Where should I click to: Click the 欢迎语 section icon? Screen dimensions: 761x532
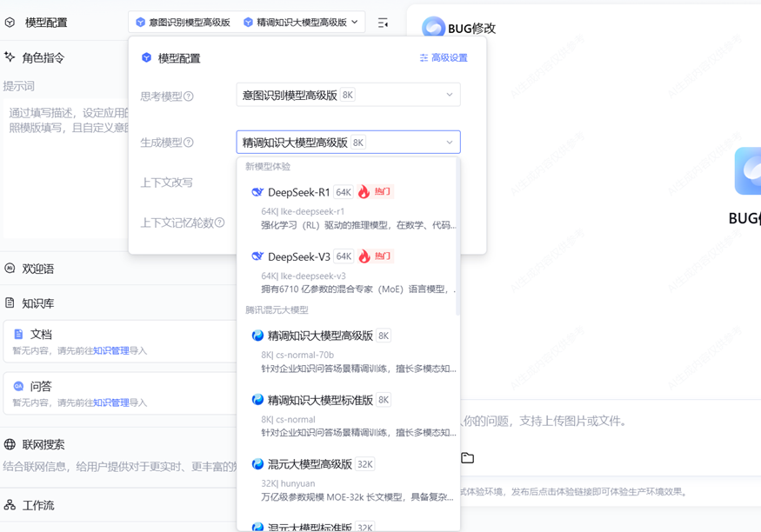tap(10, 269)
